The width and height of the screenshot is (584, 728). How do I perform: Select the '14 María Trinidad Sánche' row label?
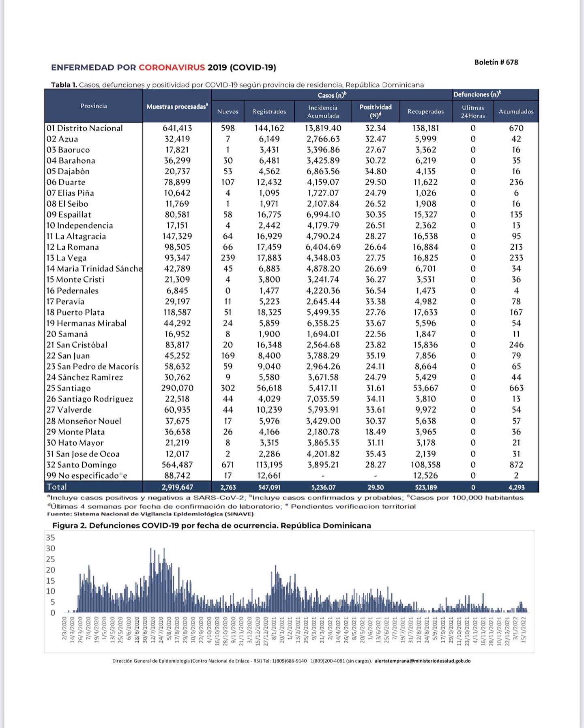point(94,269)
